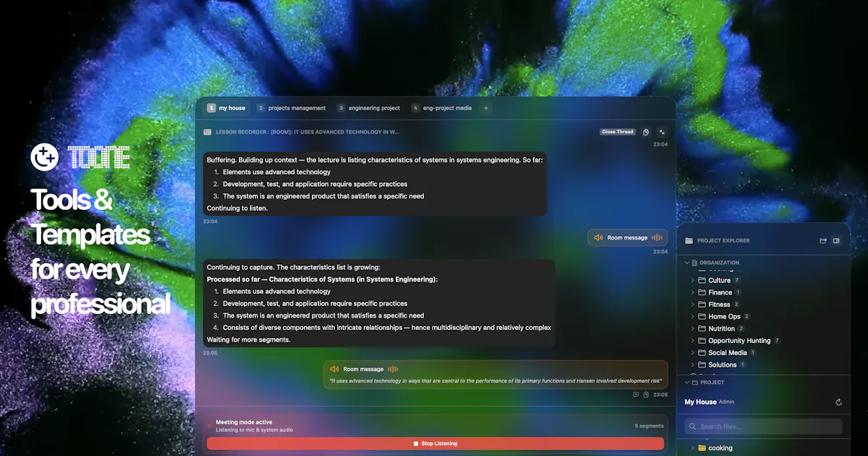Copy the quoted Room message via clipboard icon
This screenshot has height=456, width=868.
(645, 394)
